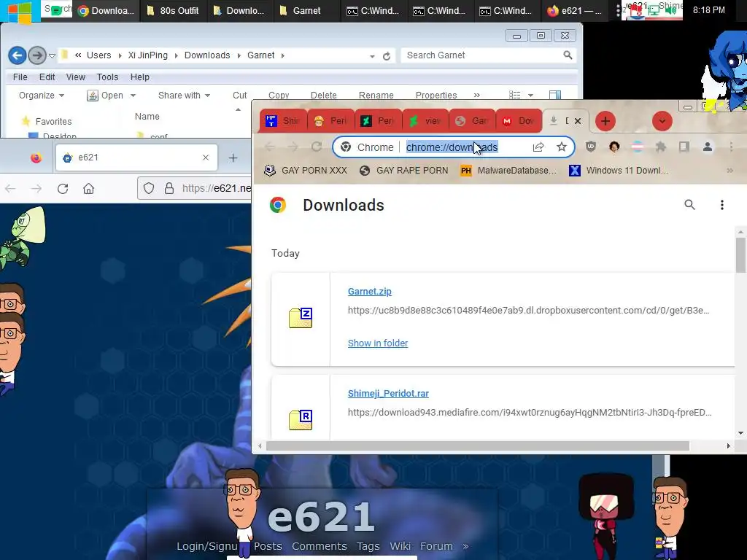Open Chrome three-dot main menu
Image resolution: width=747 pixels, height=560 pixels.
pos(731,147)
